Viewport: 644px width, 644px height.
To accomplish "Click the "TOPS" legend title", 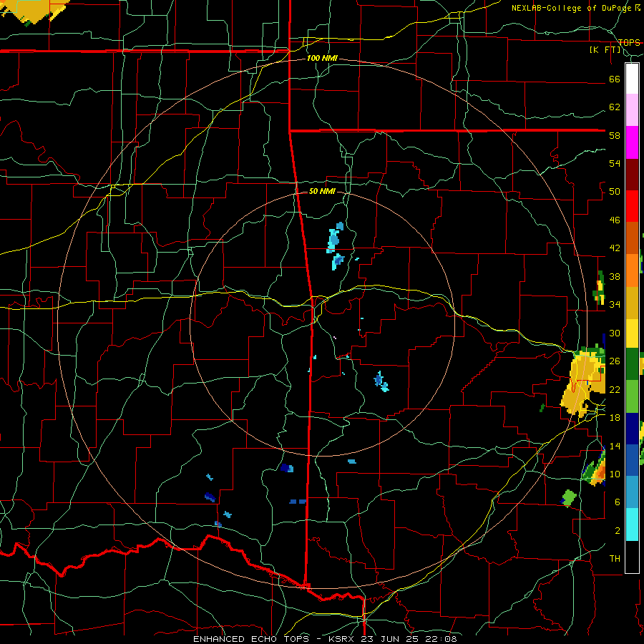I will (629, 43).
